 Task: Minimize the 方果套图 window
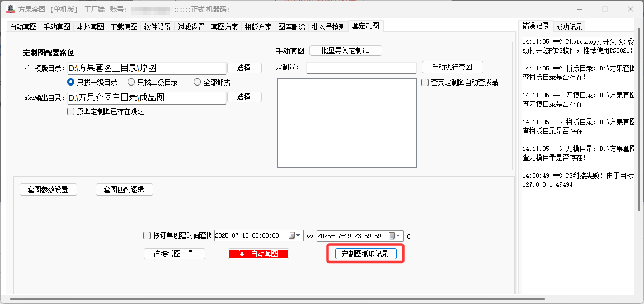[x=580, y=9]
